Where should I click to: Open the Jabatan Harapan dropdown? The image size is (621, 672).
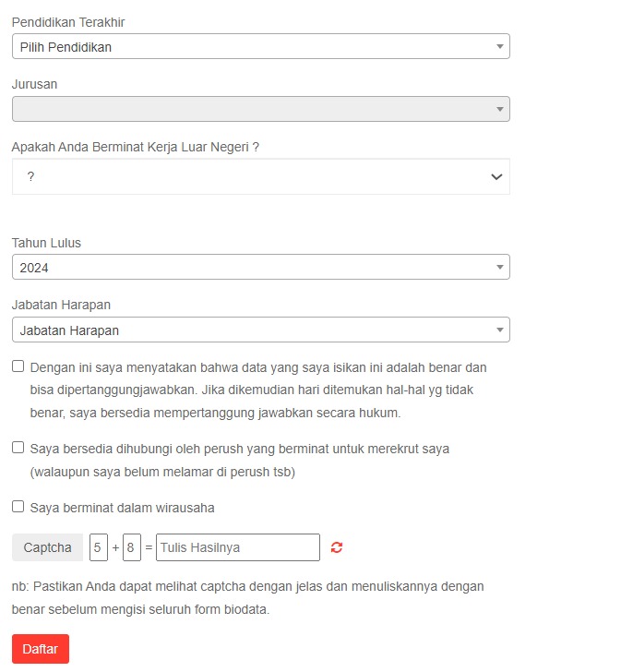pos(261,330)
